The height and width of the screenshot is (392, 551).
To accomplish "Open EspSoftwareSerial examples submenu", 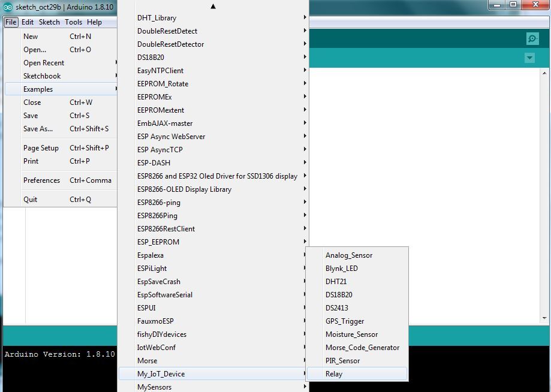I will tap(212, 295).
